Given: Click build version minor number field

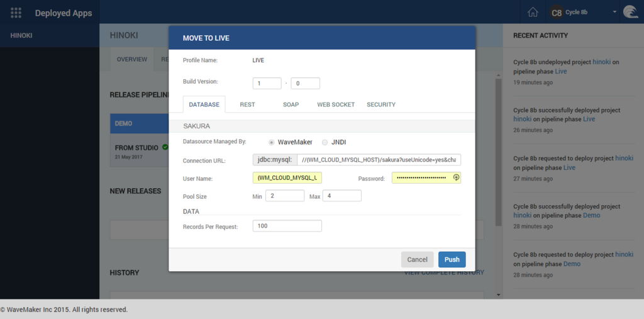Looking at the screenshot, I should [305, 83].
